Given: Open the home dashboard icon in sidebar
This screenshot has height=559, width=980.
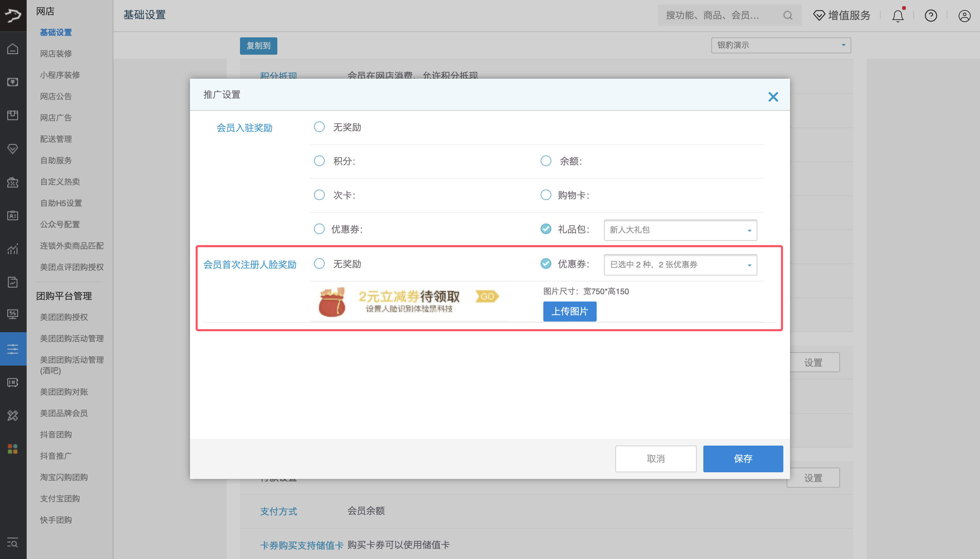Looking at the screenshot, I should [13, 49].
